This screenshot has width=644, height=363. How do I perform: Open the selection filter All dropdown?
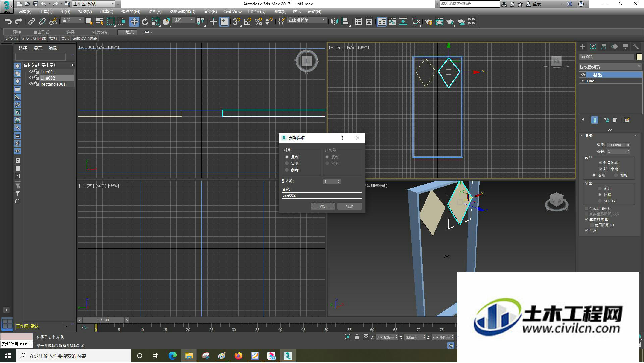pos(72,20)
